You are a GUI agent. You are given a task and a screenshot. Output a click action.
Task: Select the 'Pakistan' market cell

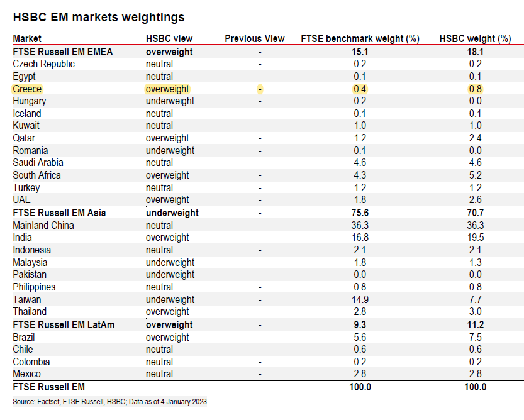(30, 275)
